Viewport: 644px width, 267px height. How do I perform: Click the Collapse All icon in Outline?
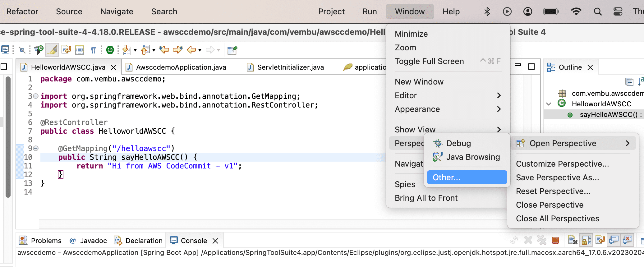pyautogui.click(x=629, y=82)
